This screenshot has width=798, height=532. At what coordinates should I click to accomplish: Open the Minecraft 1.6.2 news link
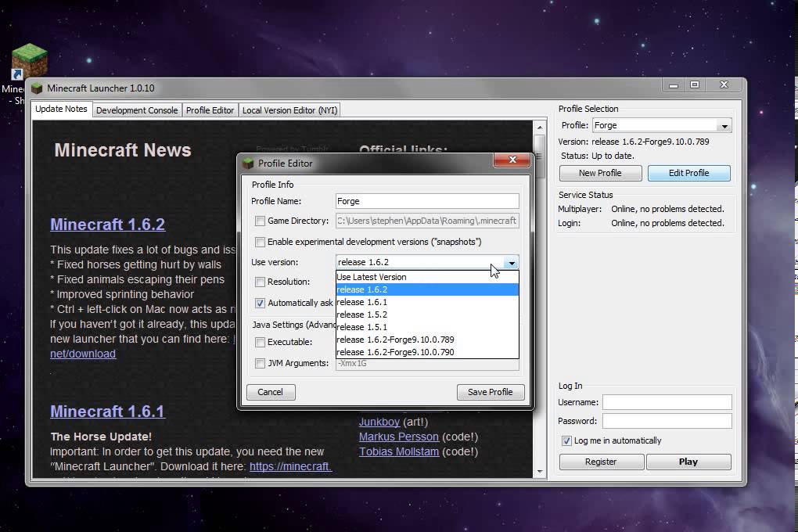107,225
